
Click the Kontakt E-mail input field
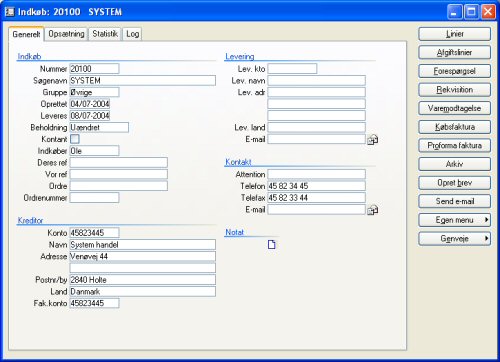click(x=317, y=209)
